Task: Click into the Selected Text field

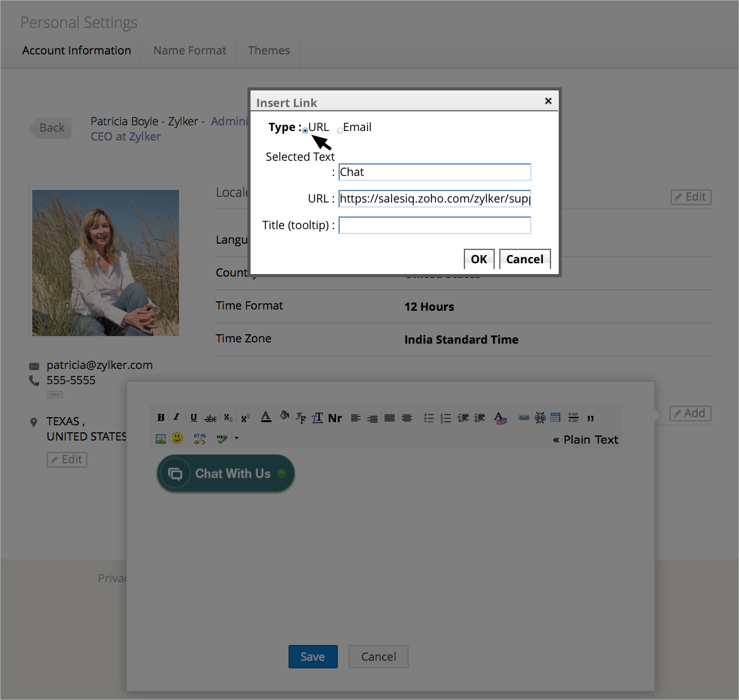Action: (x=435, y=172)
